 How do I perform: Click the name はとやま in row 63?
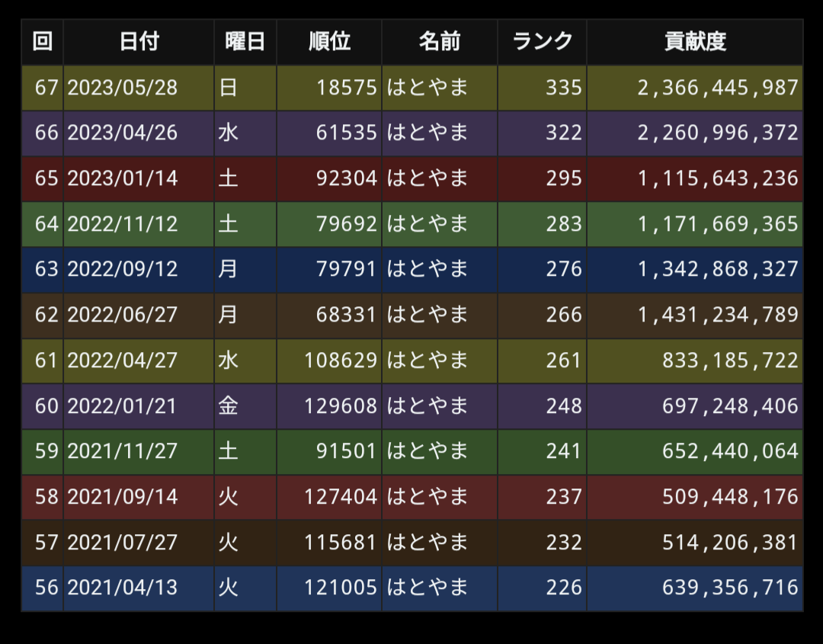[428, 269]
